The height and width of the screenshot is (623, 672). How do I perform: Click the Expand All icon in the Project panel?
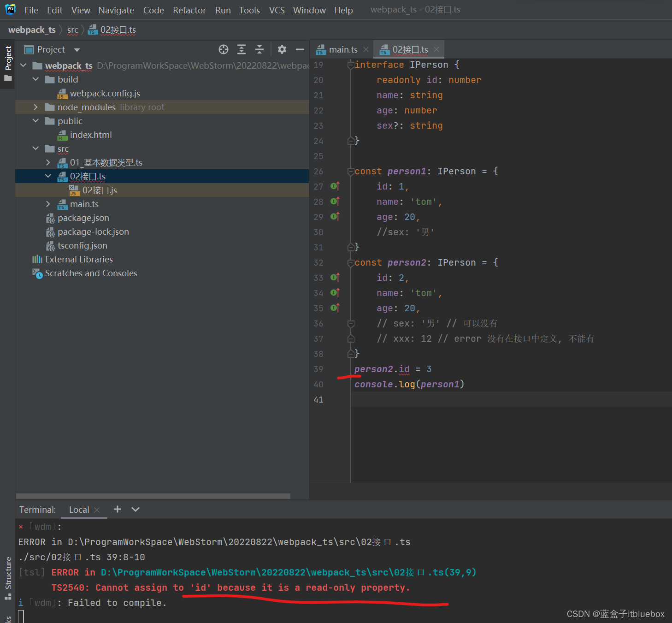pyautogui.click(x=242, y=49)
